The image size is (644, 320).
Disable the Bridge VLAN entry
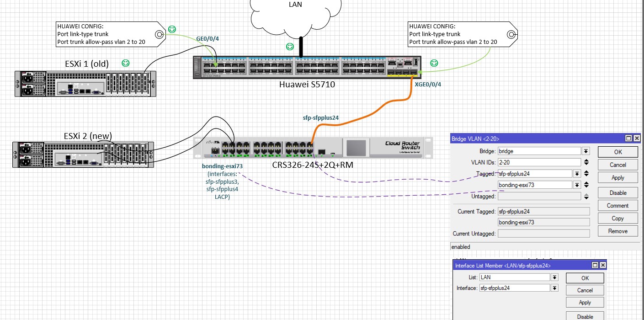tap(617, 193)
